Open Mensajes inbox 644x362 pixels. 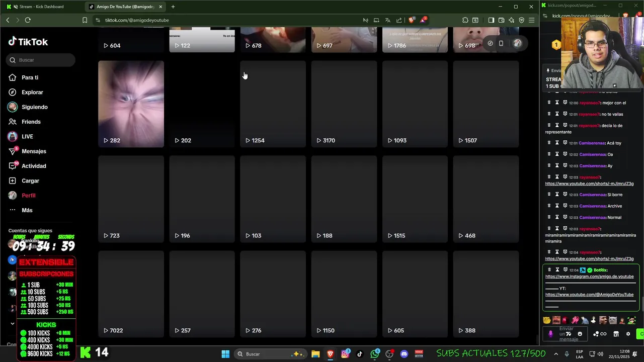[x=34, y=151]
